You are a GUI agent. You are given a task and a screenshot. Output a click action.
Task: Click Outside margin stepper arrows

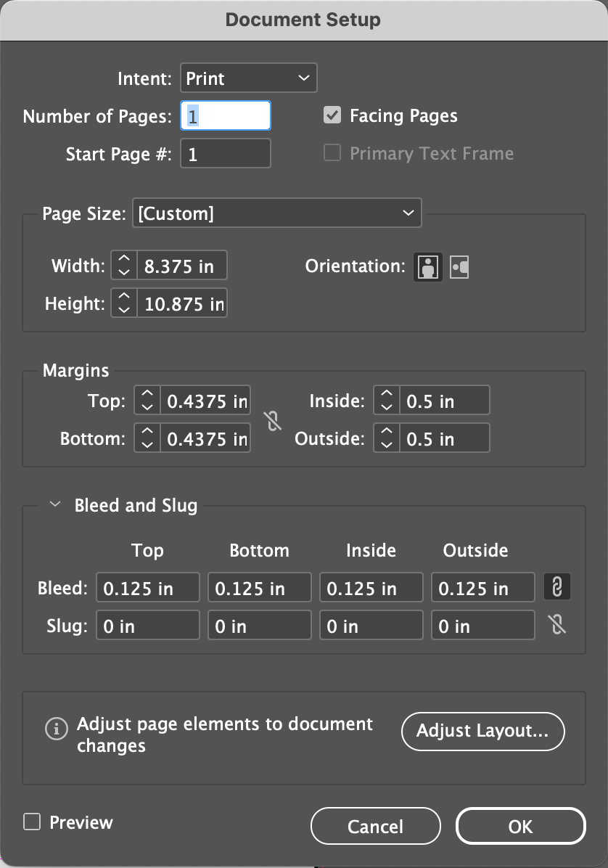click(x=387, y=438)
